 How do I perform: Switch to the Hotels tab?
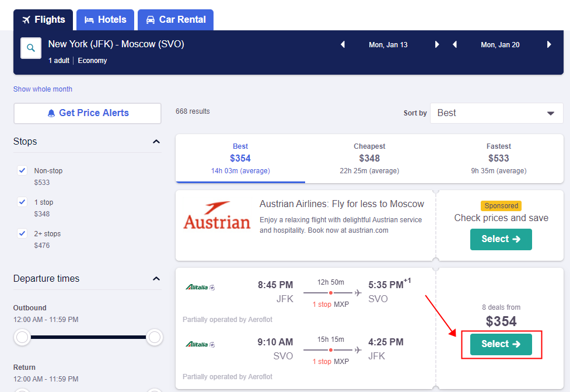click(106, 20)
